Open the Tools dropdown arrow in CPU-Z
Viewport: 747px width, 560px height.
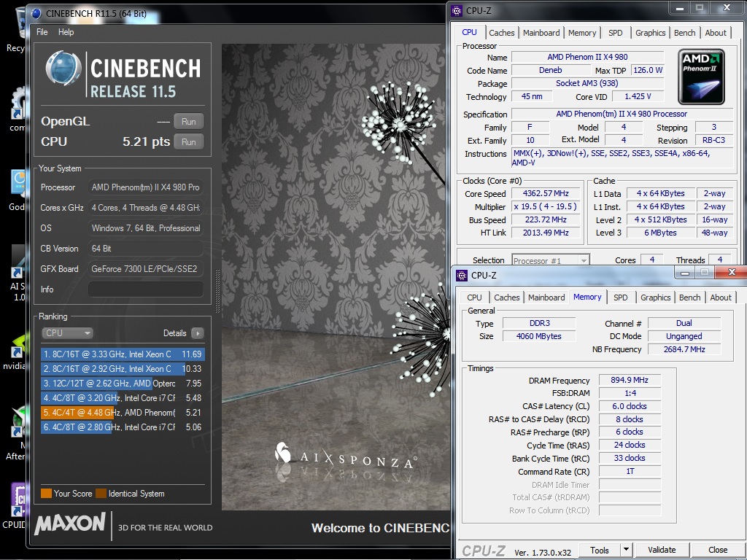tap(626, 550)
